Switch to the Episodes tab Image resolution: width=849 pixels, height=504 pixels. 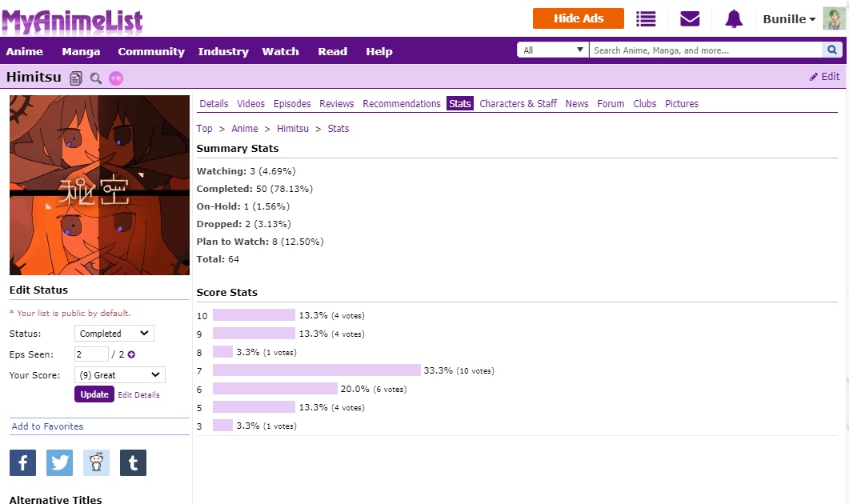(x=292, y=104)
